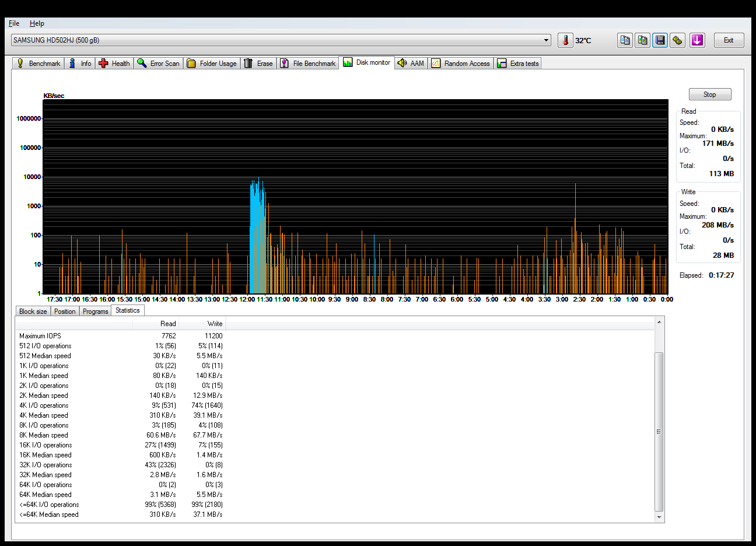Switch to the Random Access tab
Image resolution: width=756 pixels, height=546 pixels.
pyautogui.click(x=461, y=64)
